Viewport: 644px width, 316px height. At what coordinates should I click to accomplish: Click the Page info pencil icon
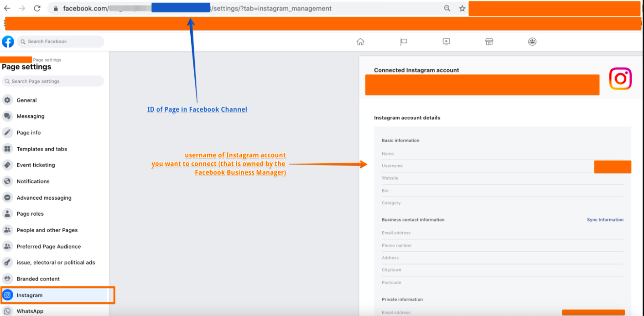pyautogui.click(x=7, y=133)
